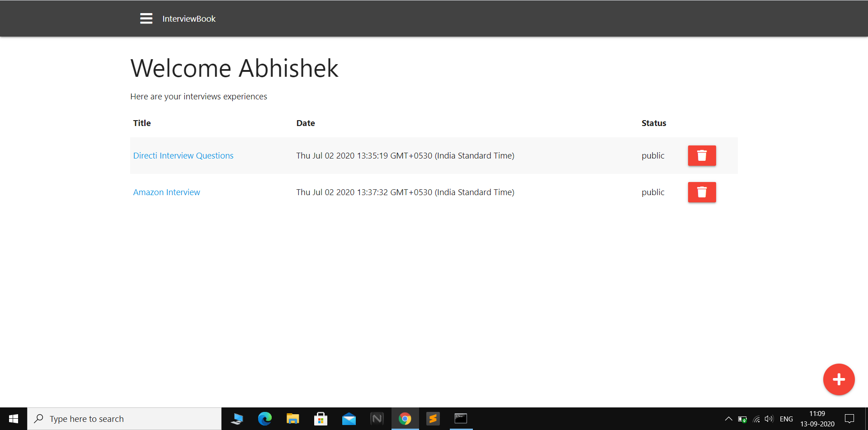Focus the 'Type here to search' box
Viewport: 868px width, 430px height.
point(124,419)
